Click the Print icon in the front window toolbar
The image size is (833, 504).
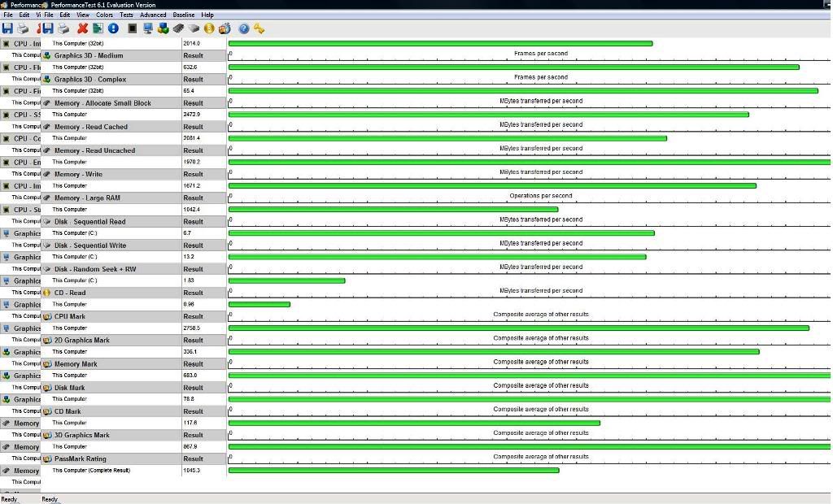(x=63, y=28)
